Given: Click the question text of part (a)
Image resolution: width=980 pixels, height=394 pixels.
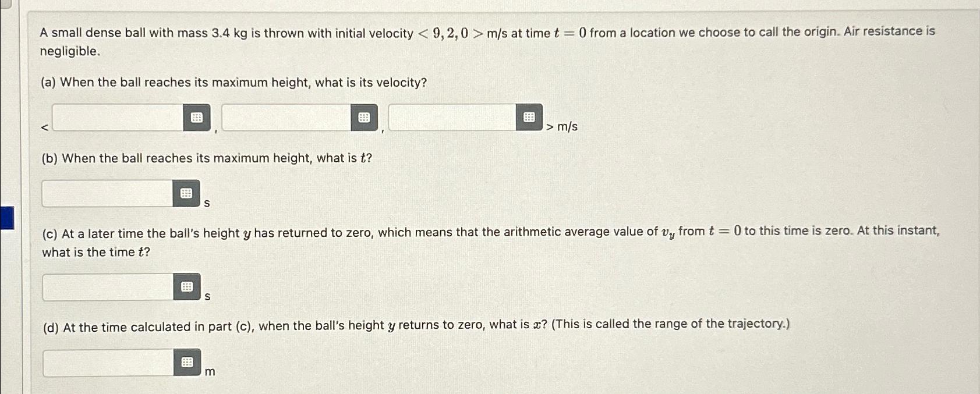Looking at the screenshot, I should pyautogui.click(x=232, y=82).
